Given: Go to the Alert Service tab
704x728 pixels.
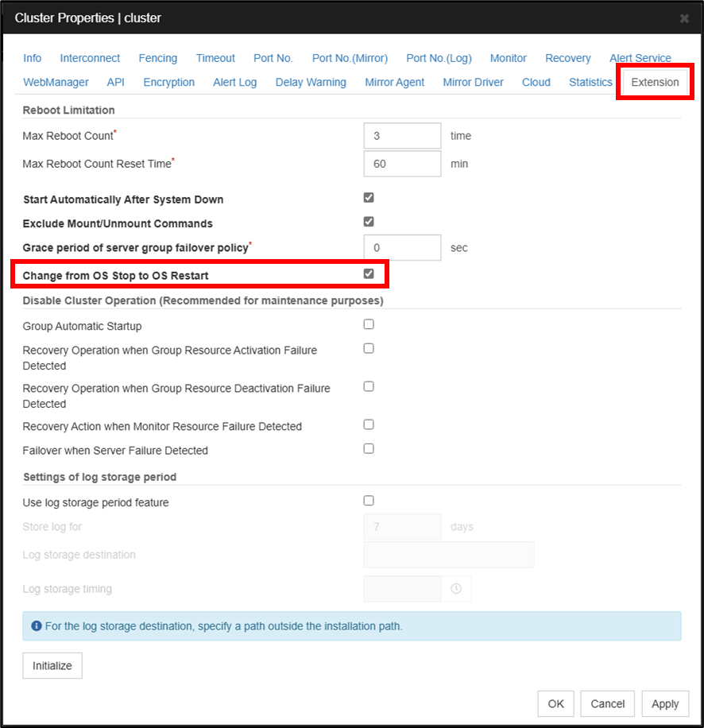Looking at the screenshot, I should [640, 58].
